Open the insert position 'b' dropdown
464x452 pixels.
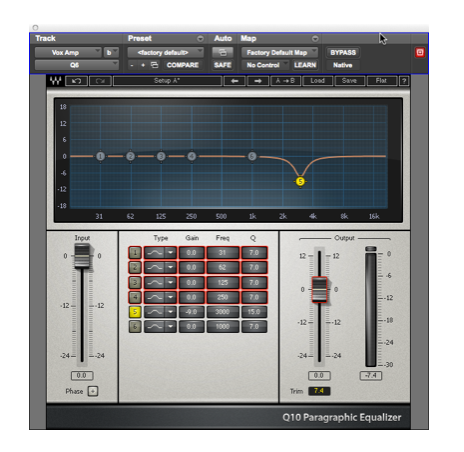click(x=111, y=52)
